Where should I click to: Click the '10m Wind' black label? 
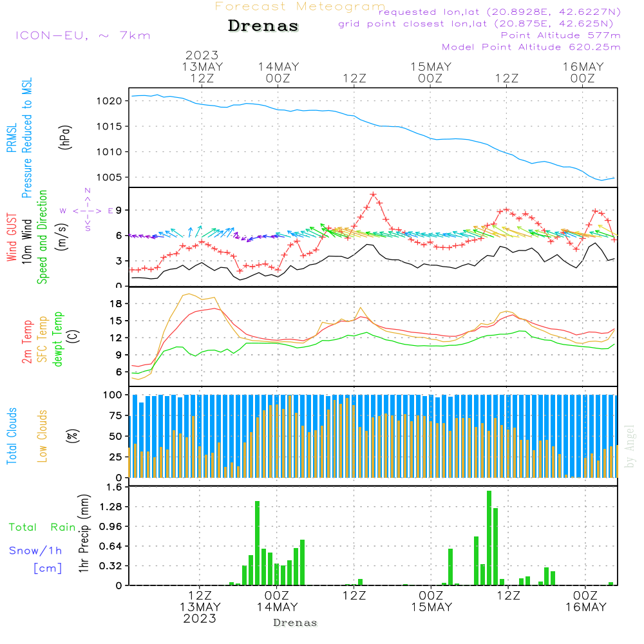pos(26,241)
